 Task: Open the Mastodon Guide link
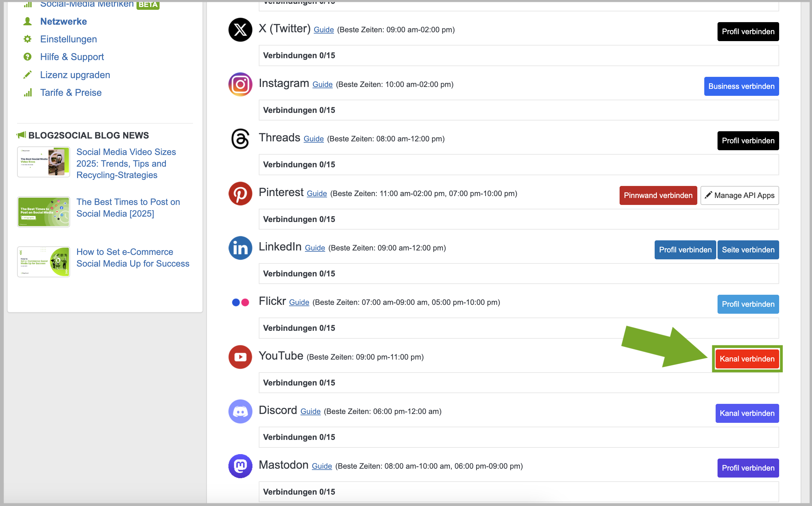point(322,466)
